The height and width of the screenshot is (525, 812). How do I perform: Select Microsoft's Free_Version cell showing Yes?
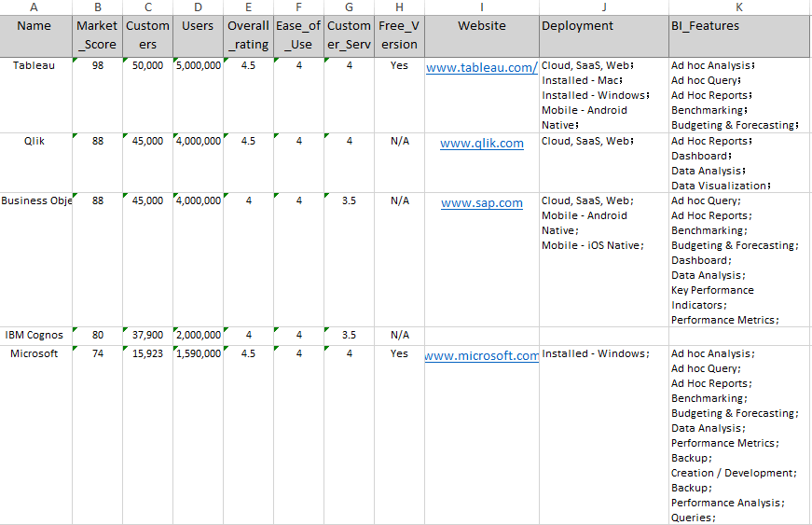pos(399,354)
